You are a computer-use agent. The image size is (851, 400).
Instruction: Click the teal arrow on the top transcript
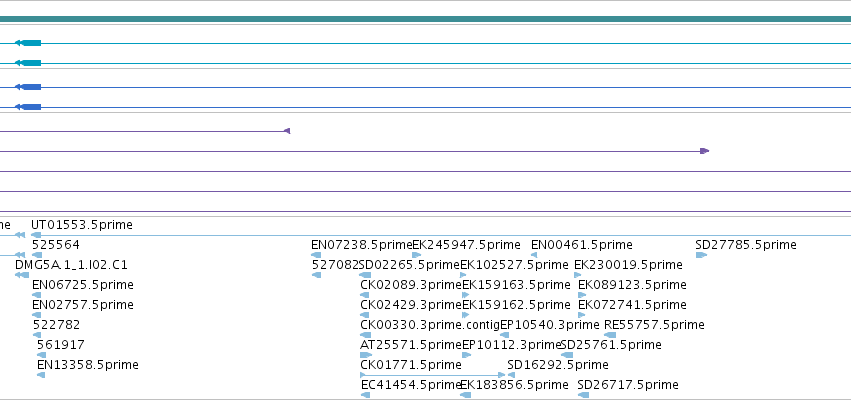(x=28, y=43)
